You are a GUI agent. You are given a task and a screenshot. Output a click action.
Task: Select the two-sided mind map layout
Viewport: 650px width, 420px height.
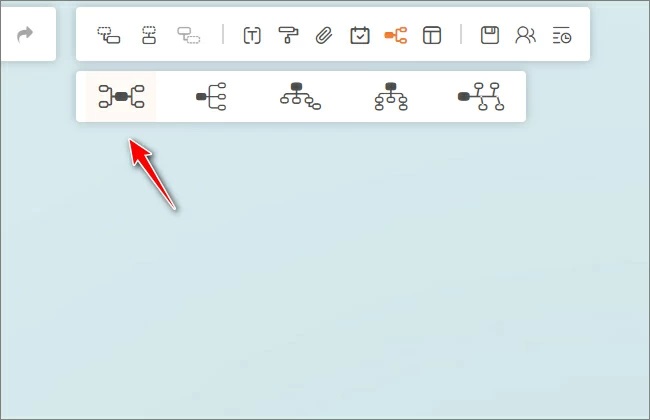point(121,96)
